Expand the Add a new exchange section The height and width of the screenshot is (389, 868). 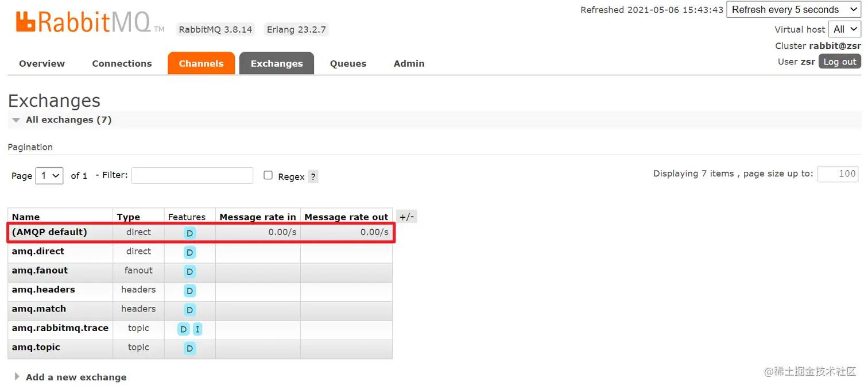coord(70,377)
